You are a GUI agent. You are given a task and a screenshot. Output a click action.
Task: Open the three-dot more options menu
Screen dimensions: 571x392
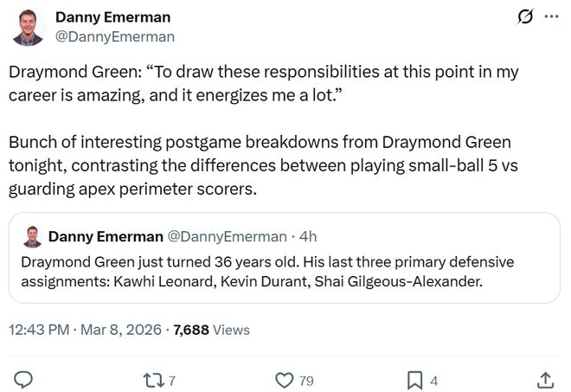(551, 17)
